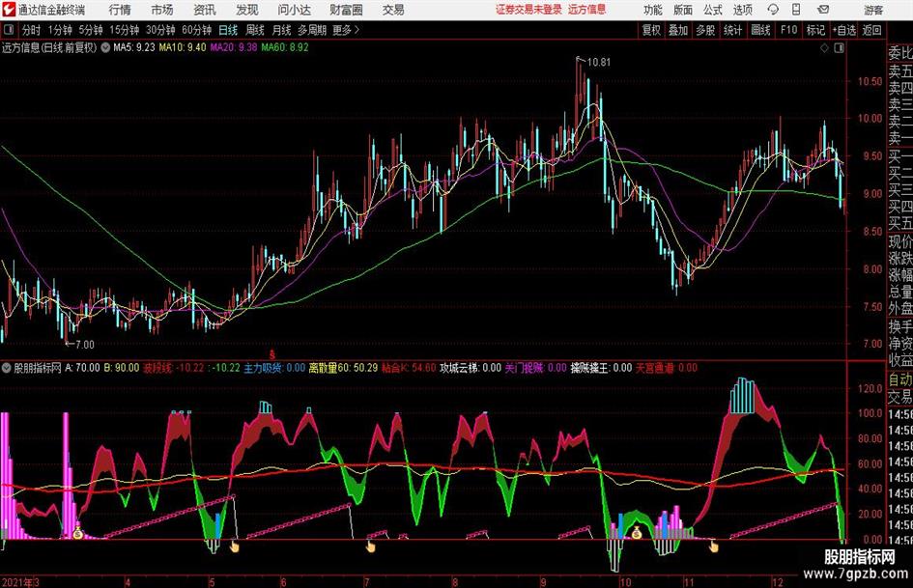
Task: Open the 版面 menu
Action: point(682,10)
